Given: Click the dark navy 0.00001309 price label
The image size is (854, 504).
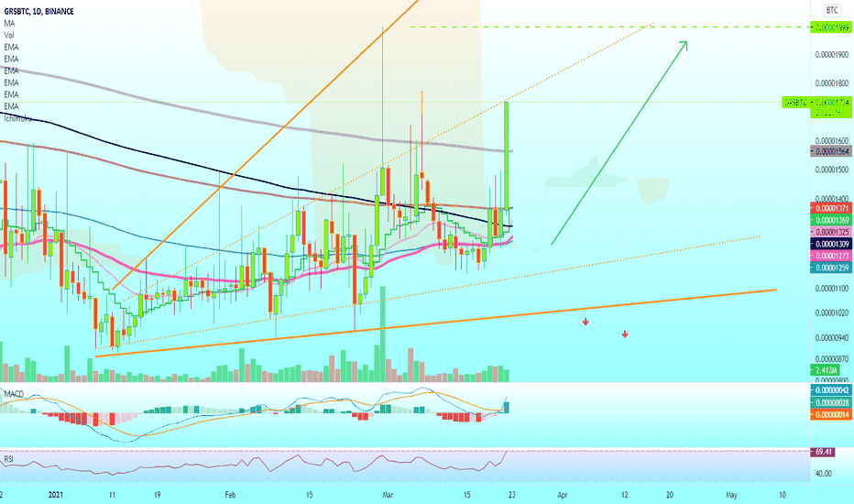Looking at the screenshot, I should 830,244.
